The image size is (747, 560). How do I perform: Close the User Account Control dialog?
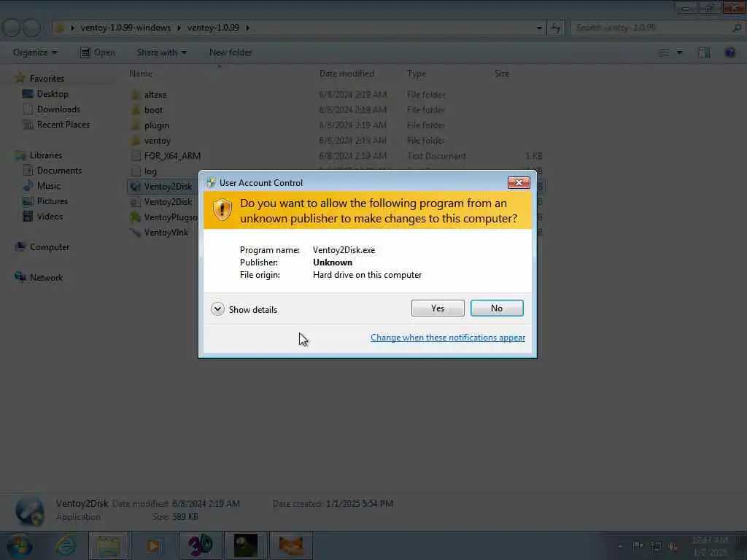(x=519, y=182)
